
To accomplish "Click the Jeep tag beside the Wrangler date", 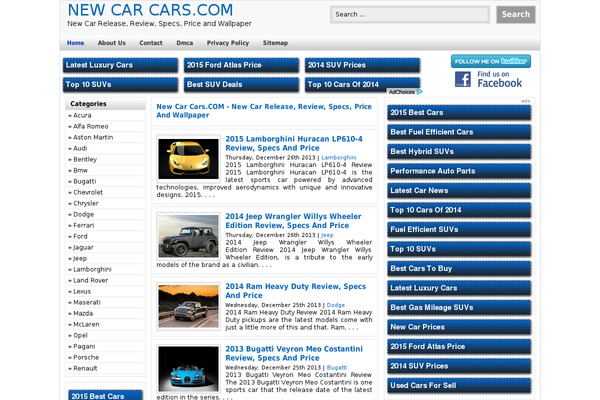I will [327, 235].
